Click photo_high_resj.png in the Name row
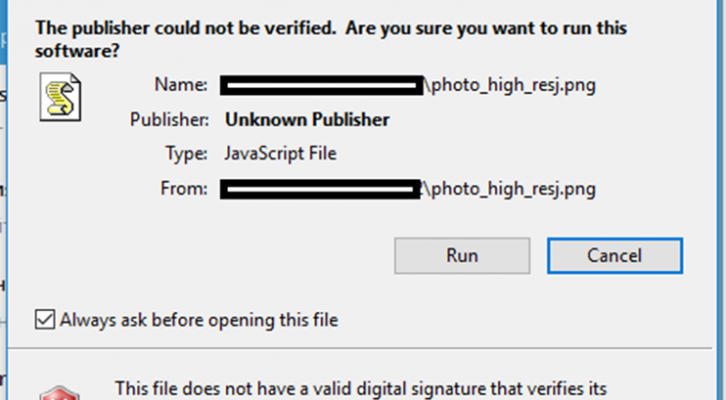Screen dimensions: 726x400 (514, 85)
